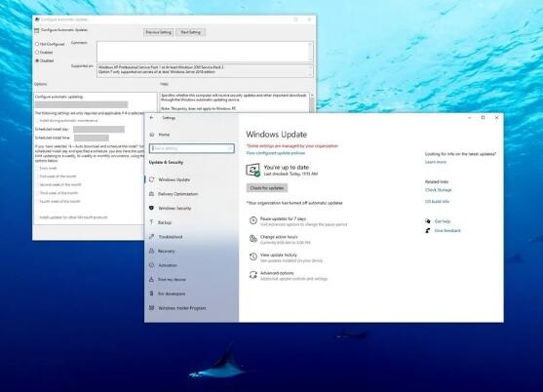Screen dimensions: 543x392
Task: Tick First week of the month checkbox
Action: 37,176
